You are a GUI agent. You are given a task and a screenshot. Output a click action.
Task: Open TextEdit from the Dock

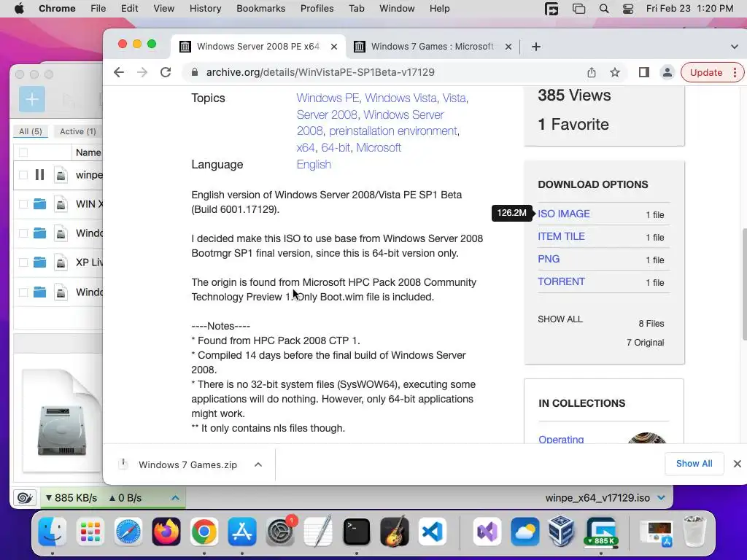point(318,532)
